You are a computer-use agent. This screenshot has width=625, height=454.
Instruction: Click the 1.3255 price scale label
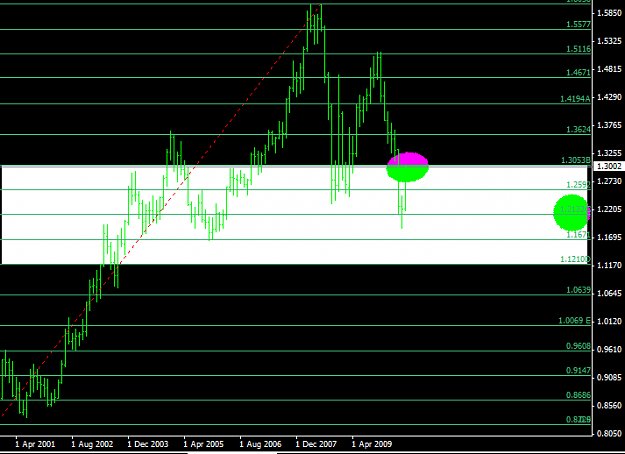click(609, 153)
